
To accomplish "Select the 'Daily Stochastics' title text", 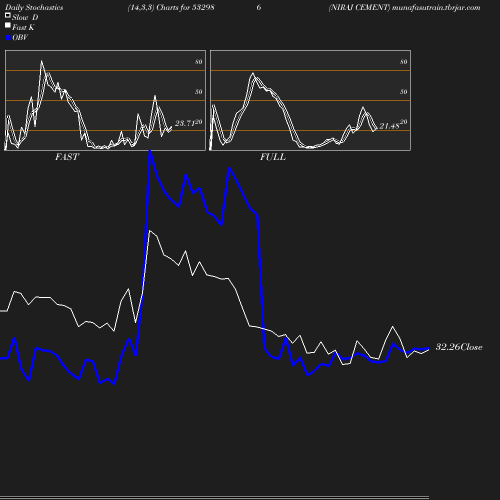I will pos(34,8).
